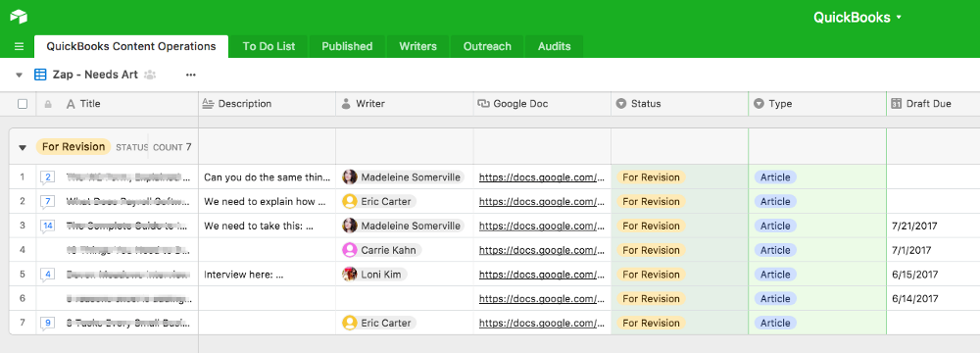Click the Writer column person icon

pos(346,104)
